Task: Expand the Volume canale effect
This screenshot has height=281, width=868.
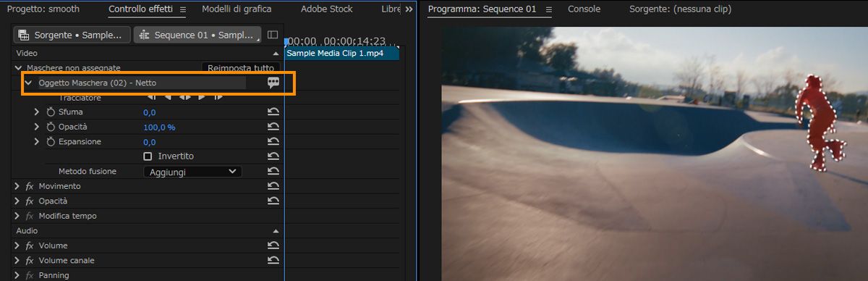Action: click(17, 260)
